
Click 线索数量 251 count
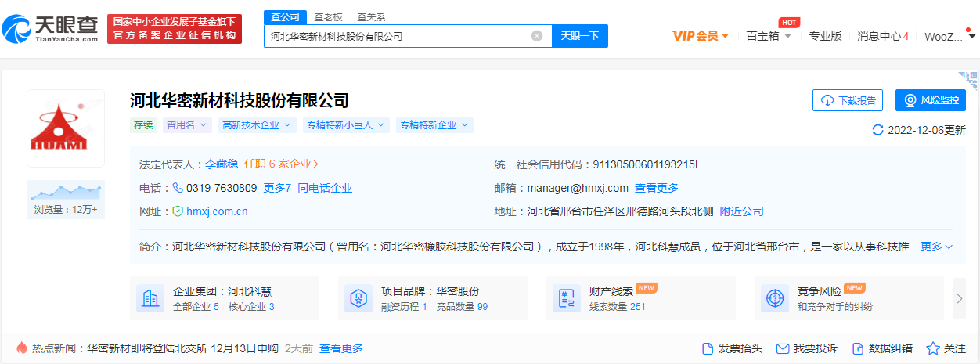pyautogui.click(x=618, y=307)
